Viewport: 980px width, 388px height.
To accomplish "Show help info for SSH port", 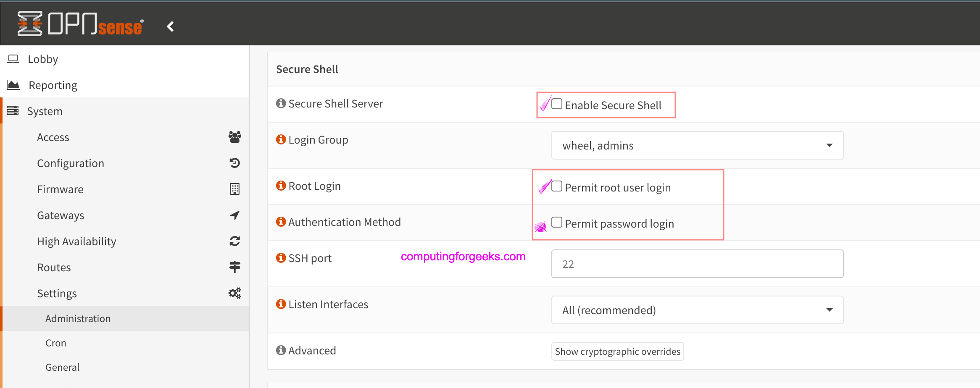I will point(281,258).
